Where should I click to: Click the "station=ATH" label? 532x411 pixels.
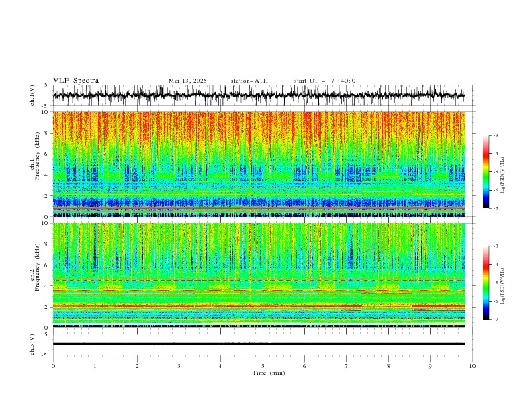249,81
